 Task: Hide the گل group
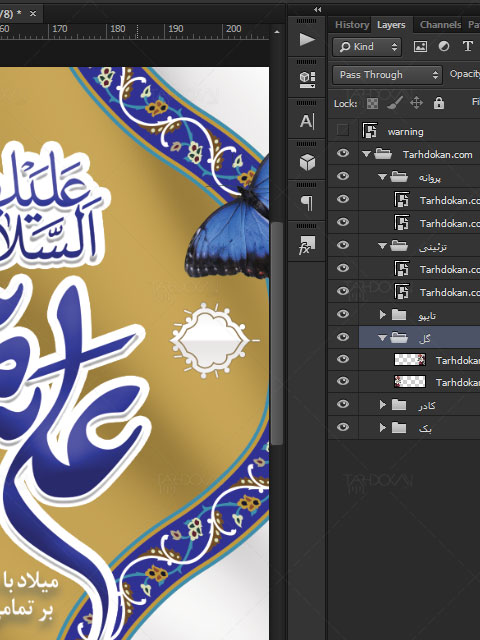tap(343, 337)
